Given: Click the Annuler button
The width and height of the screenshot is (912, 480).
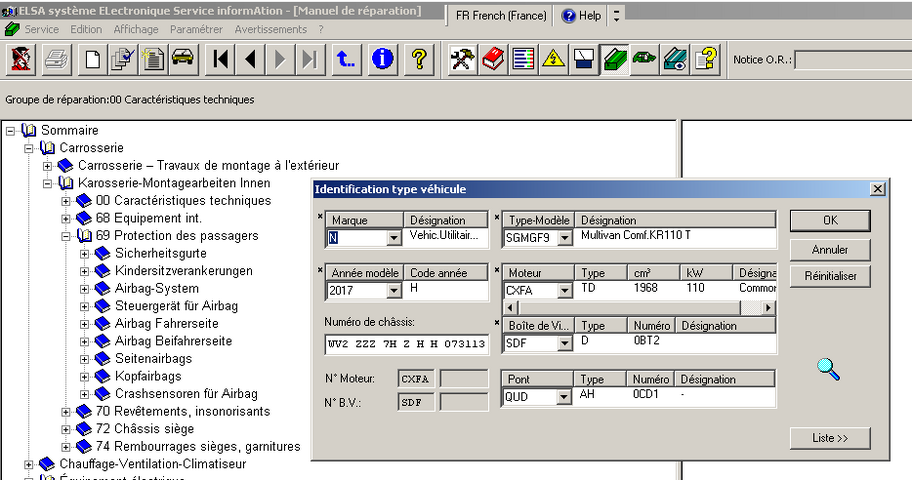Looking at the screenshot, I should (830, 250).
